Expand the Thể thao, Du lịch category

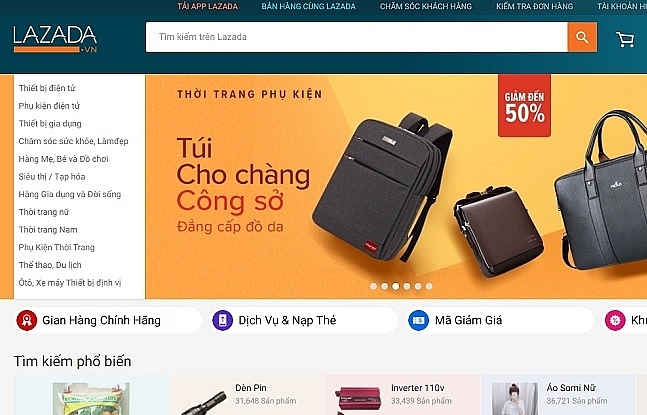click(50, 265)
